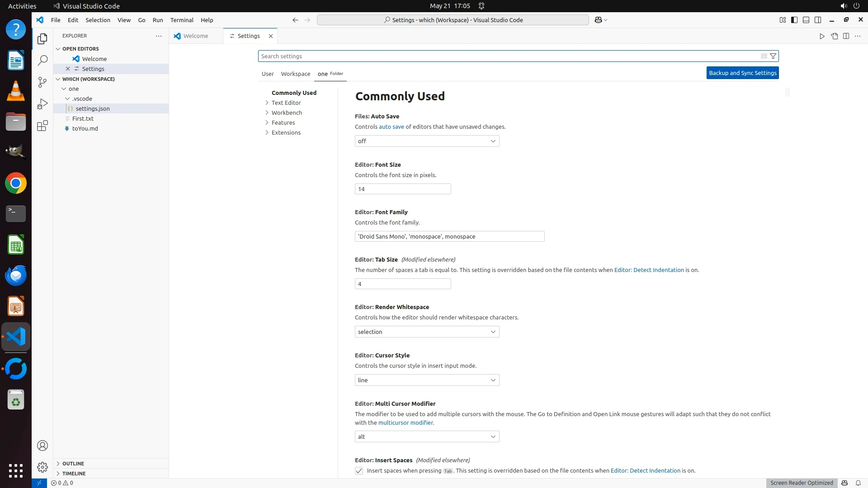The image size is (868, 488).
Task: Open the Search view in activity bar
Action: [x=42, y=60]
